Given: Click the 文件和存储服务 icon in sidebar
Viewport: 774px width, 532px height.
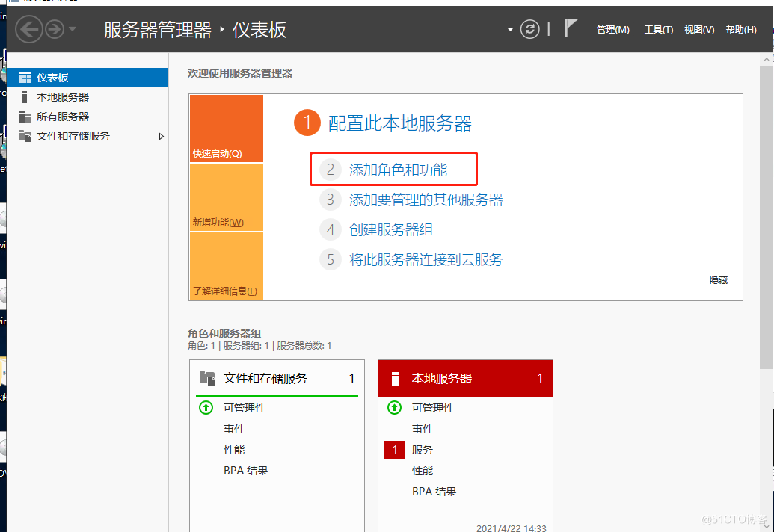Looking at the screenshot, I should 24,136.
